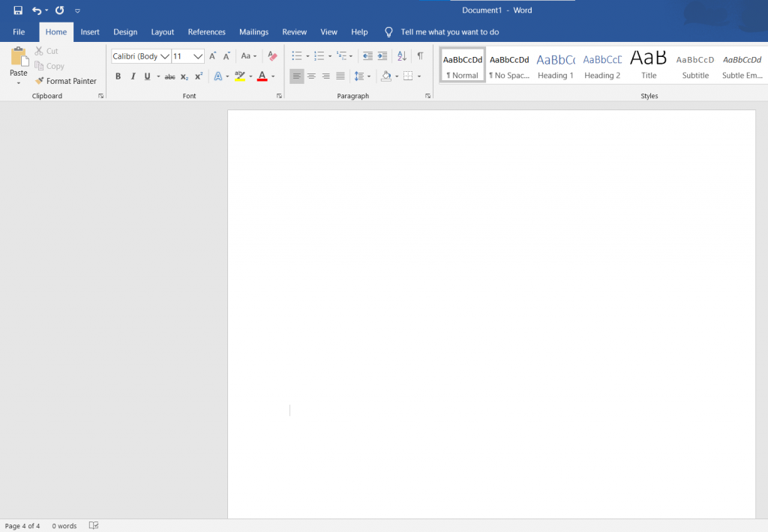Image resolution: width=768 pixels, height=532 pixels.
Task: Click the Sort icon in Paragraph group
Action: (401, 55)
